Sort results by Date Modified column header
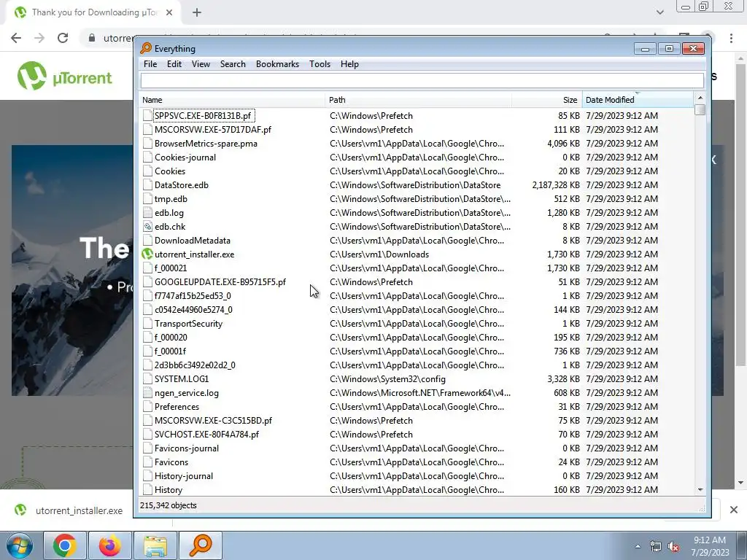This screenshot has height=560, width=747. tap(638, 100)
